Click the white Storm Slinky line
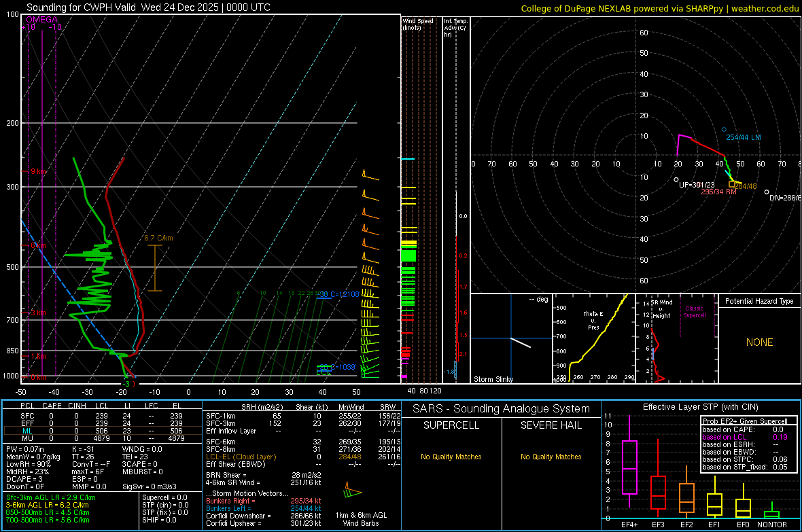This screenshot has height=532, width=802. [521, 342]
